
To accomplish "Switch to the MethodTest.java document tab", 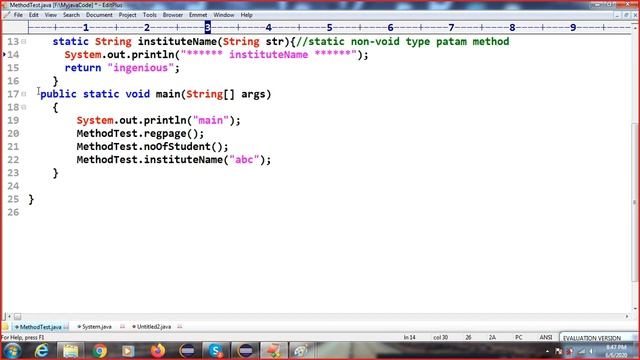I will click(x=40, y=327).
